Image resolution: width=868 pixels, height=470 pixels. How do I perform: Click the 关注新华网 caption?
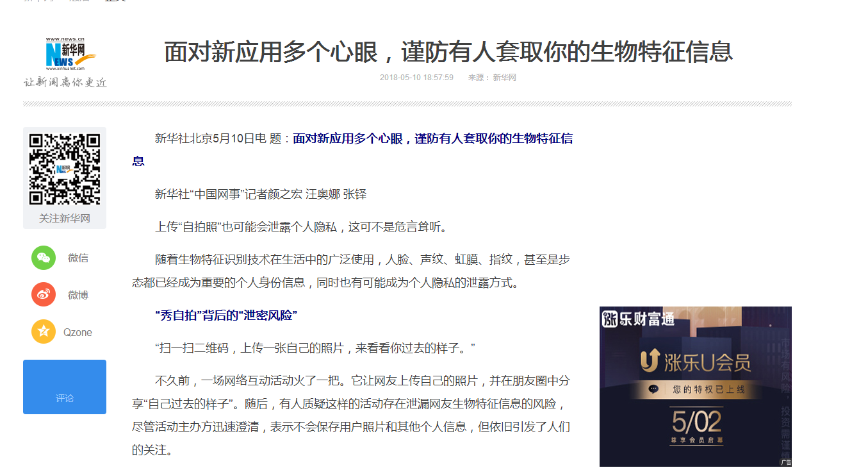point(65,219)
